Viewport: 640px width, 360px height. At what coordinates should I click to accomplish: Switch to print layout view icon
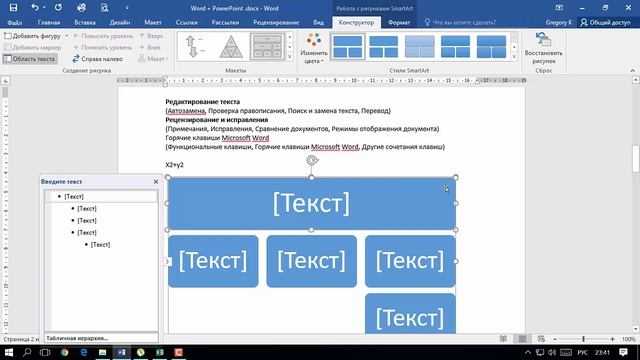522,339
